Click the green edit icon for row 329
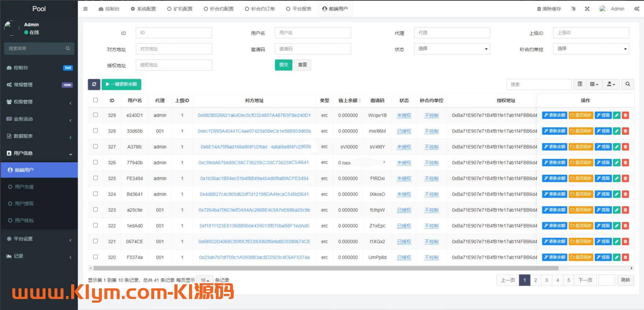 point(617,115)
